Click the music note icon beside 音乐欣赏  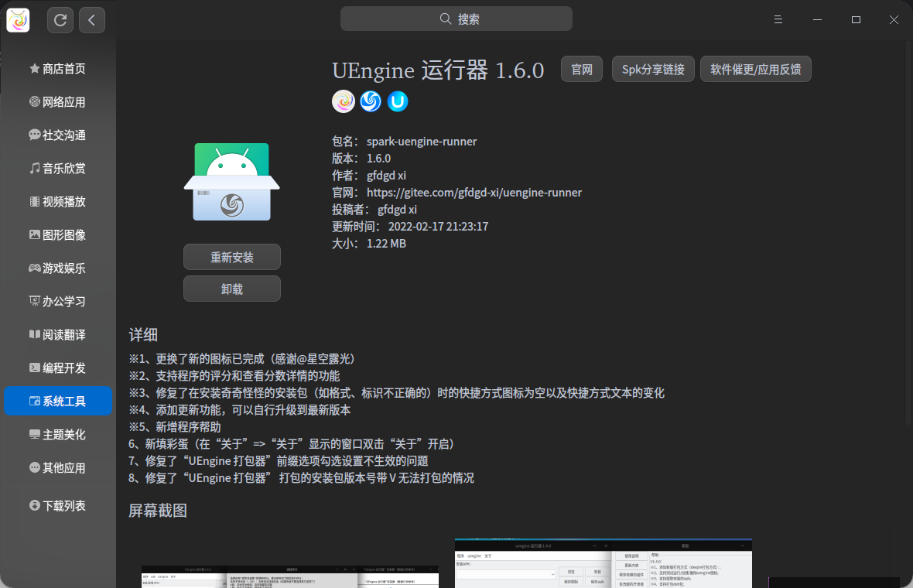tap(34, 168)
